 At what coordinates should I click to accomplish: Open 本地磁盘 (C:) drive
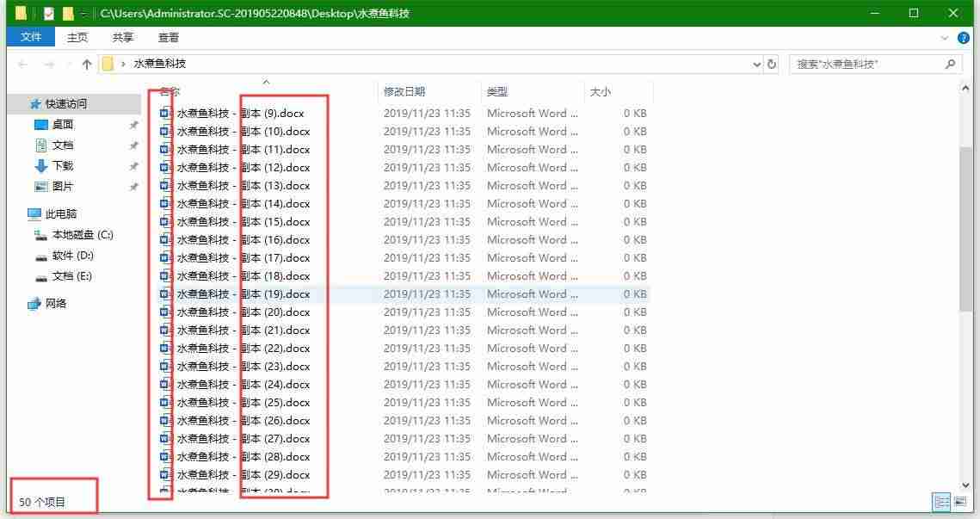click(x=83, y=234)
